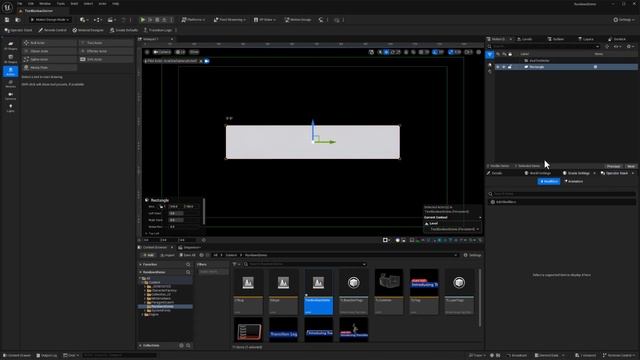This screenshot has width=640, height=360.
Task: Select the camera mesh asset thumbnail
Action: 389,291
